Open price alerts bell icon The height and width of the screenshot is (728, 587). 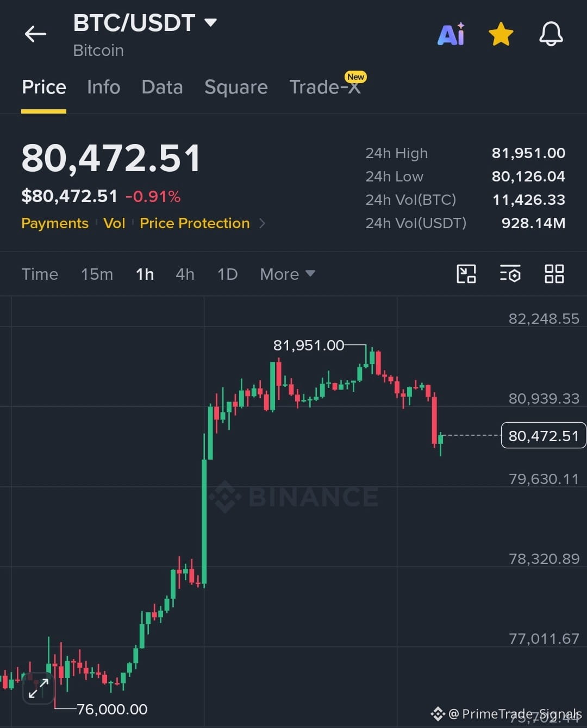coord(551,34)
